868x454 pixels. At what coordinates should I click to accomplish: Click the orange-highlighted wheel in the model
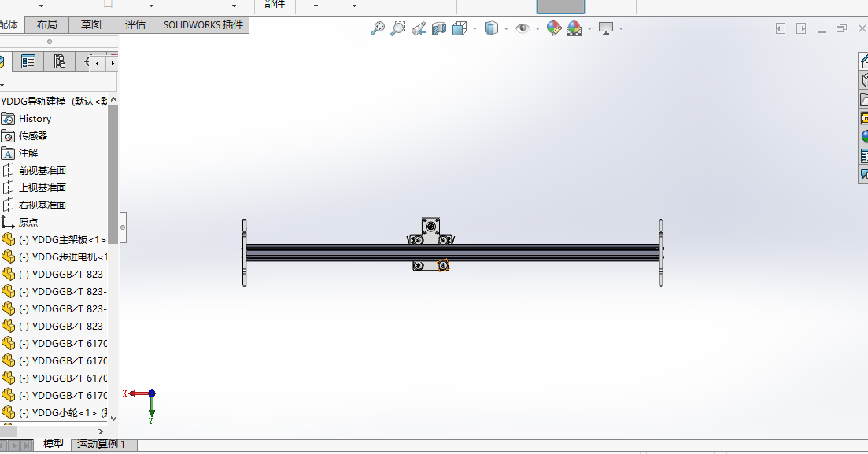click(443, 266)
